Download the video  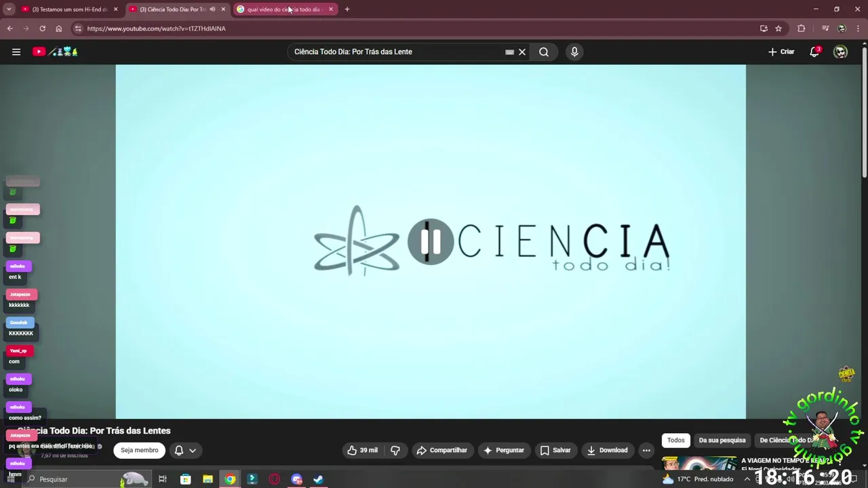(607, 450)
